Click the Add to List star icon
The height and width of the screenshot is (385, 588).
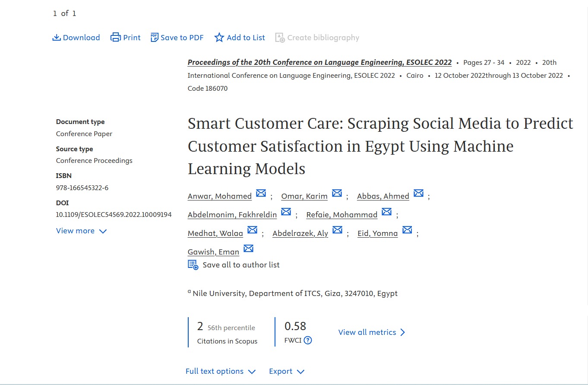pyautogui.click(x=219, y=38)
